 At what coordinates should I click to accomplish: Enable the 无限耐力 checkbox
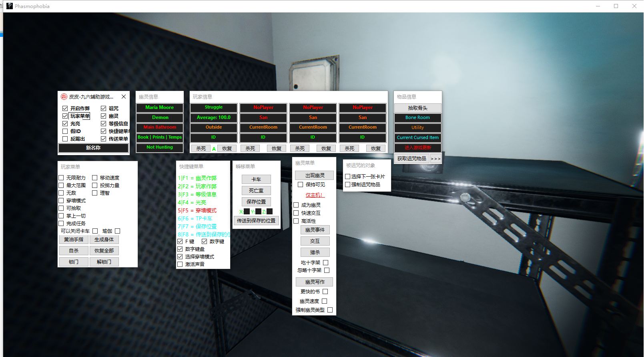coord(61,178)
